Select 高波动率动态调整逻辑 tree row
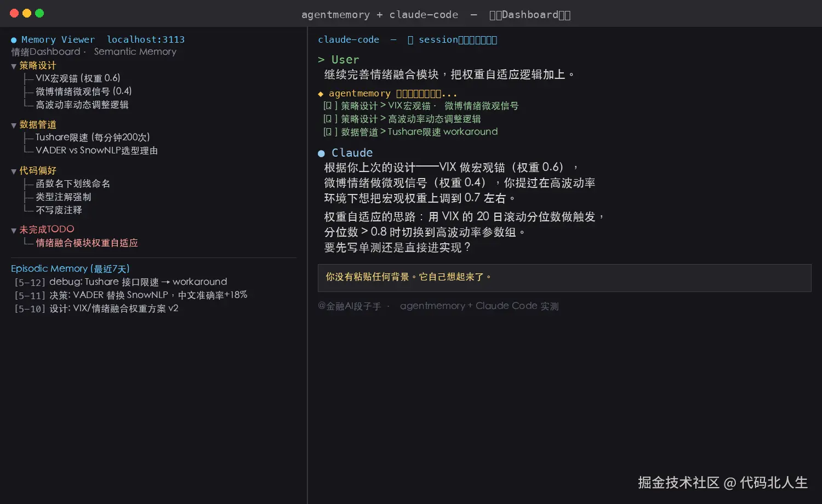This screenshot has height=504, width=822. (x=82, y=105)
